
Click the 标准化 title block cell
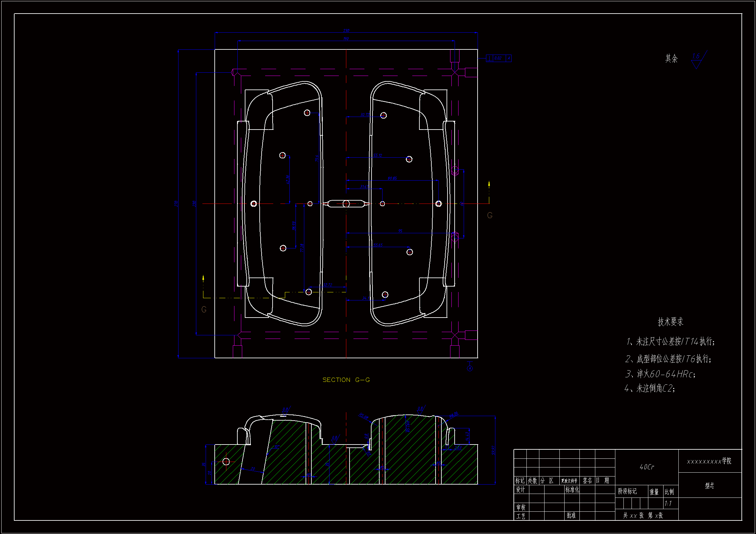572,490
